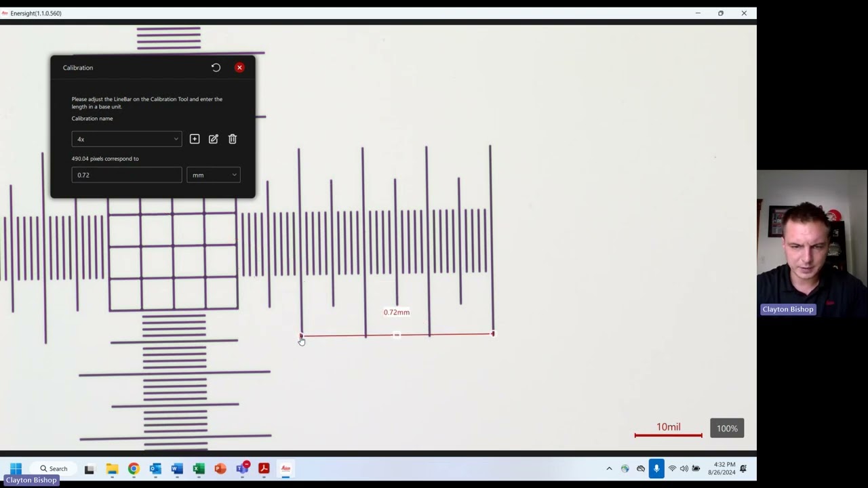Open the notifications bell in the tray

tap(743, 468)
